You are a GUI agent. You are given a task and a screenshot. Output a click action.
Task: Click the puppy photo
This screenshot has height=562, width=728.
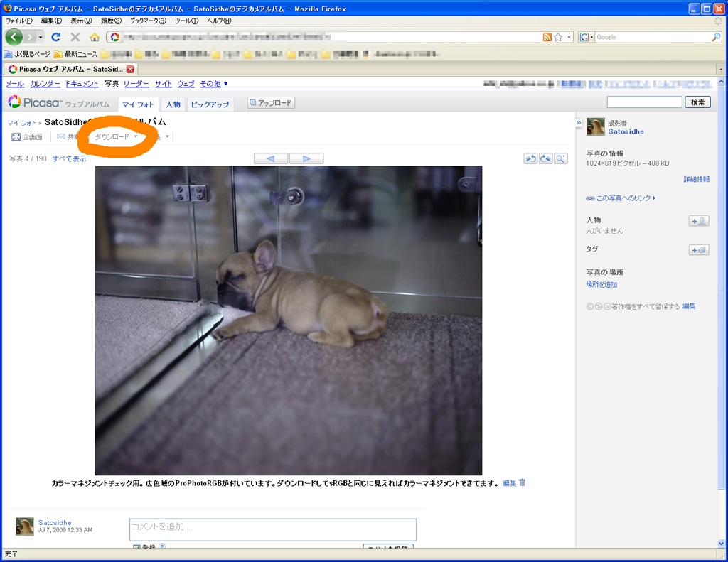(x=289, y=320)
